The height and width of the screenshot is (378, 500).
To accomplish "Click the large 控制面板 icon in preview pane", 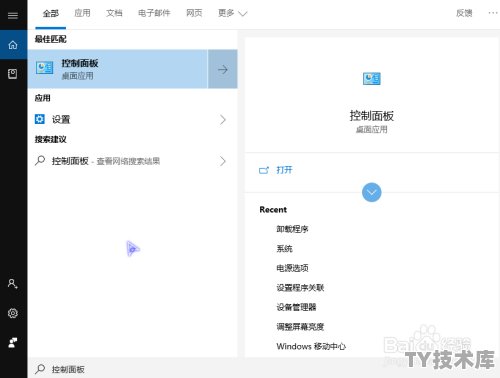I will pos(372,79).
